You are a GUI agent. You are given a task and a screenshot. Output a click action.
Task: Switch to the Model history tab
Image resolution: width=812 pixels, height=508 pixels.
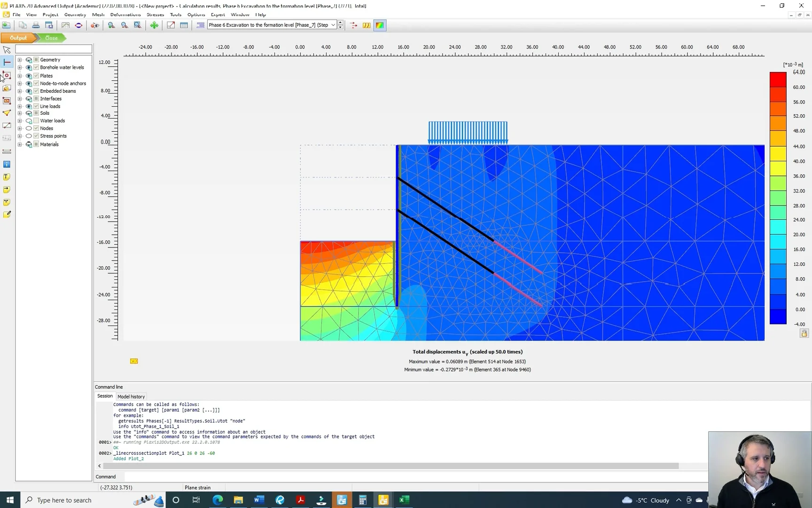pyautogui.click(x=131, y=397)
